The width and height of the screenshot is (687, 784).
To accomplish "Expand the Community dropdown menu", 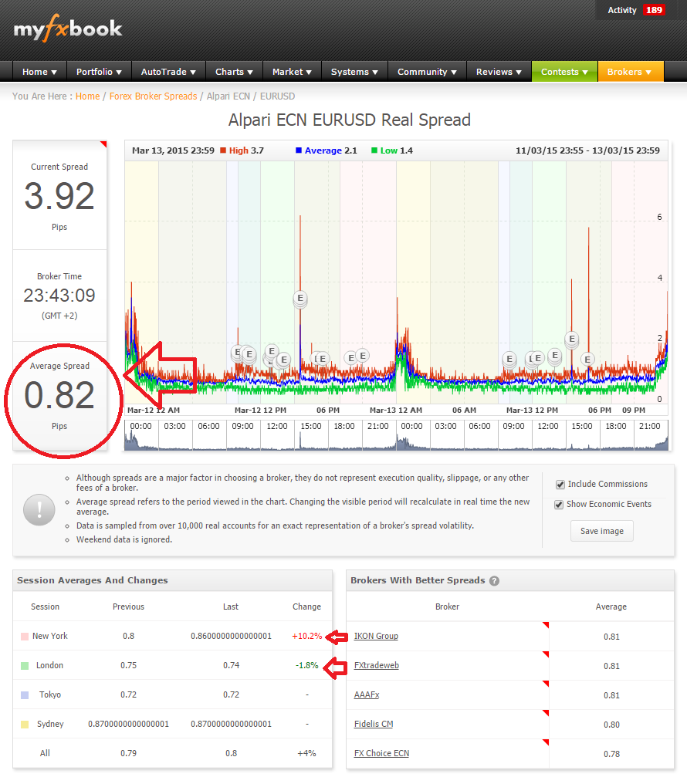I will click(427, 72).
